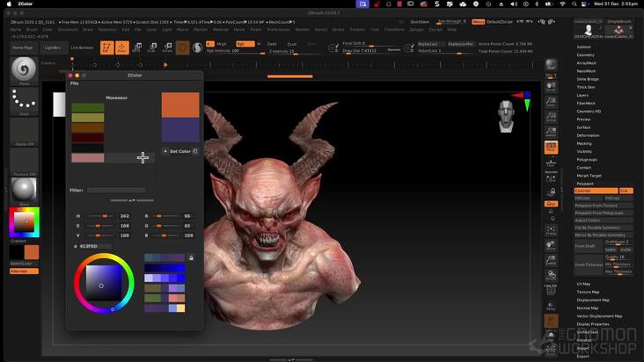Expand the NanoMesh subpalette
Screen dimensions: 644x362
pos(586,71)
